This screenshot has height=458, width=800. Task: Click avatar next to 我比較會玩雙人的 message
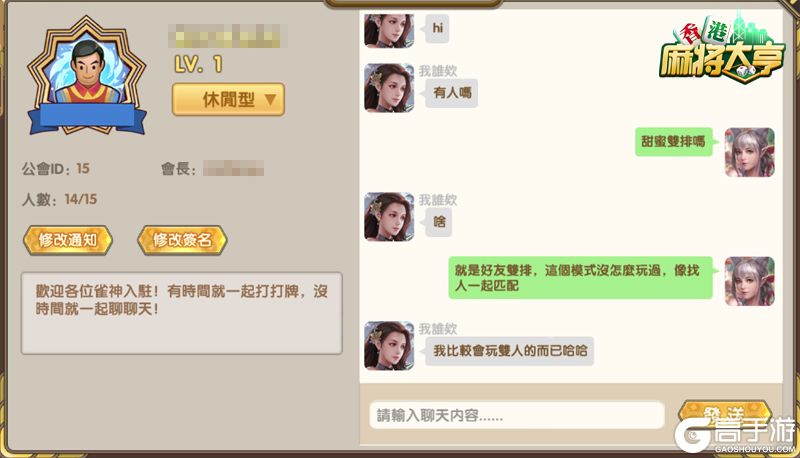389,346
